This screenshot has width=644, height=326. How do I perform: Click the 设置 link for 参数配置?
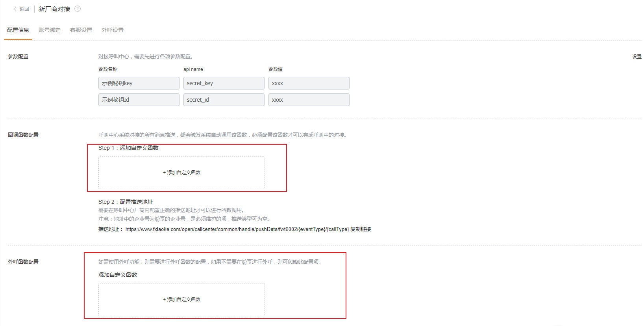point(637,57)
